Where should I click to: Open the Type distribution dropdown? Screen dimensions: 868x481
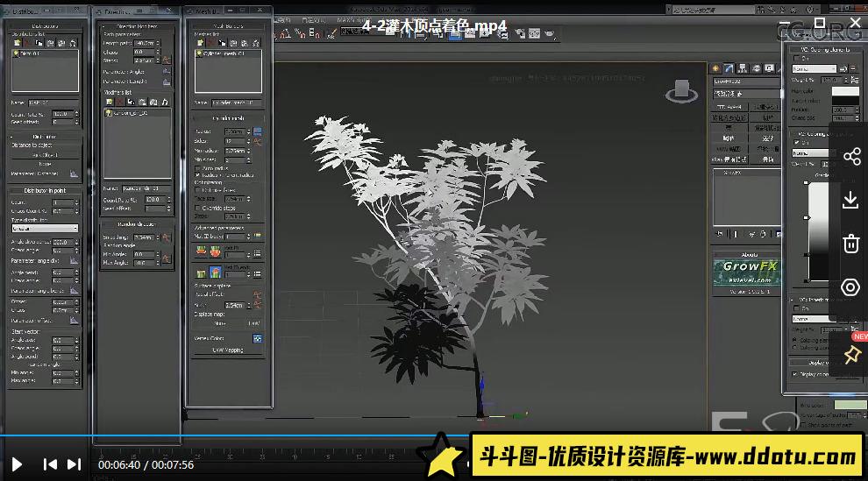pyautogui.click(x=45, y=229)
